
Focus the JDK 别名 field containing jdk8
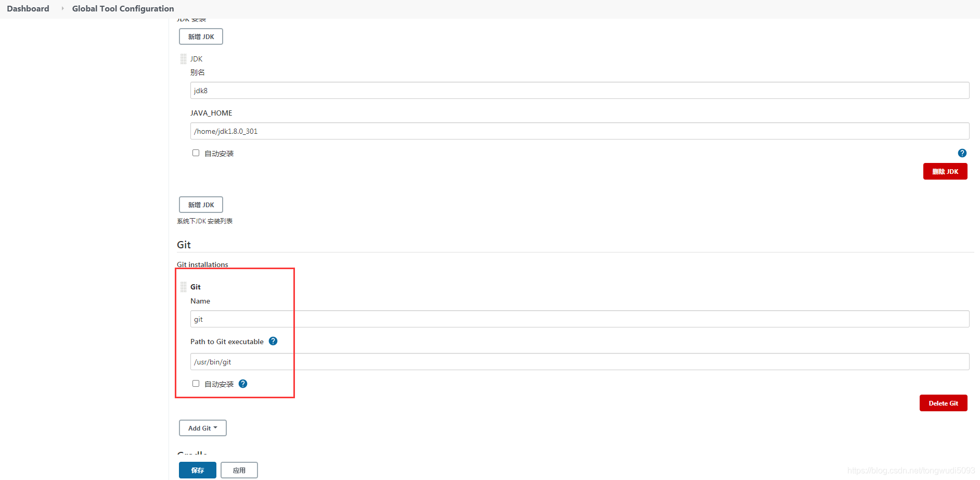[579, 90]
